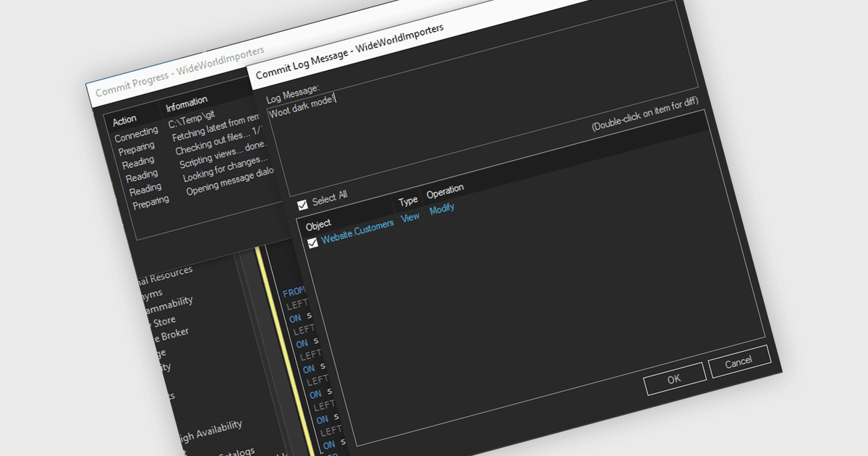The height and width of the screenshot is (456, 868).
Task: Sort by the Type column header
Action: coord(408,200)
